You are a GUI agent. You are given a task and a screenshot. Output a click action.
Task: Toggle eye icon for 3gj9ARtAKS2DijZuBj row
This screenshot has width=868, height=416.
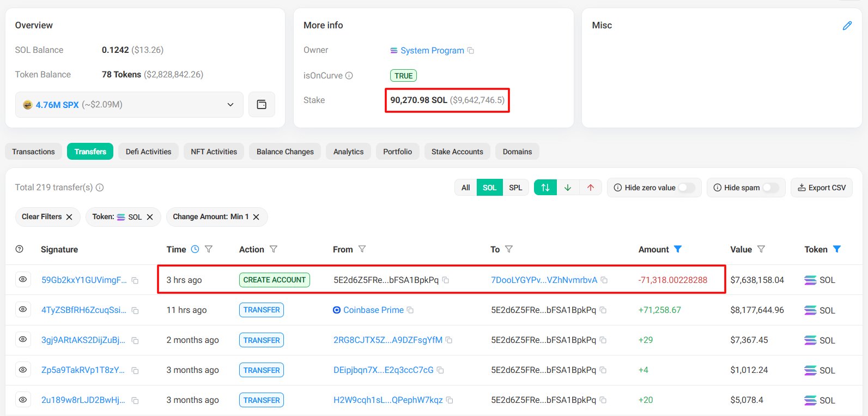[23, 339]
